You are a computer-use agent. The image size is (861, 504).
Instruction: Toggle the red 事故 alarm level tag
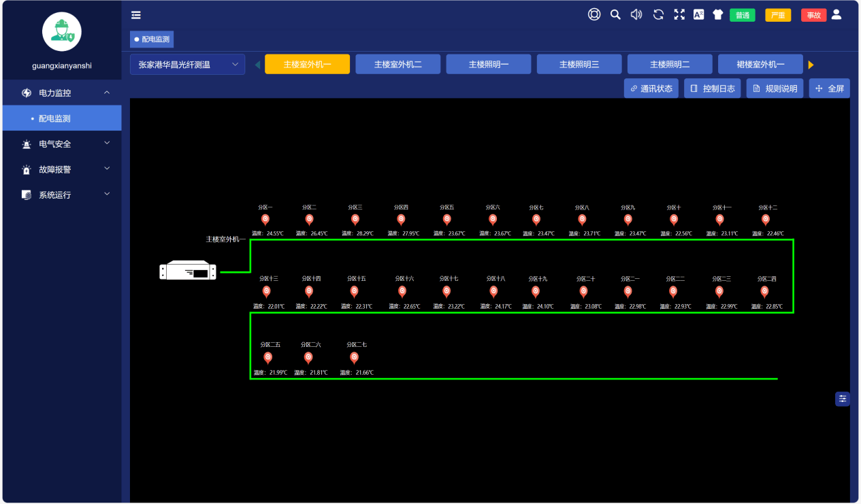(813, 15)
